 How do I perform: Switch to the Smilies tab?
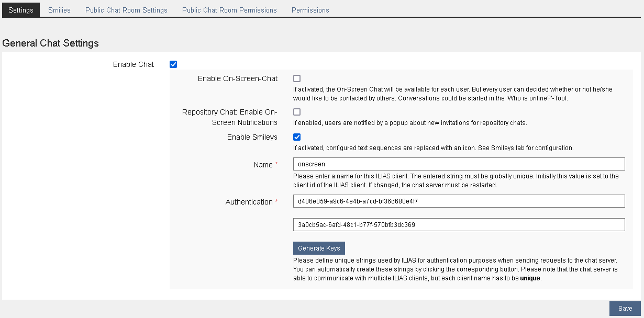click(x=59, y=10)
